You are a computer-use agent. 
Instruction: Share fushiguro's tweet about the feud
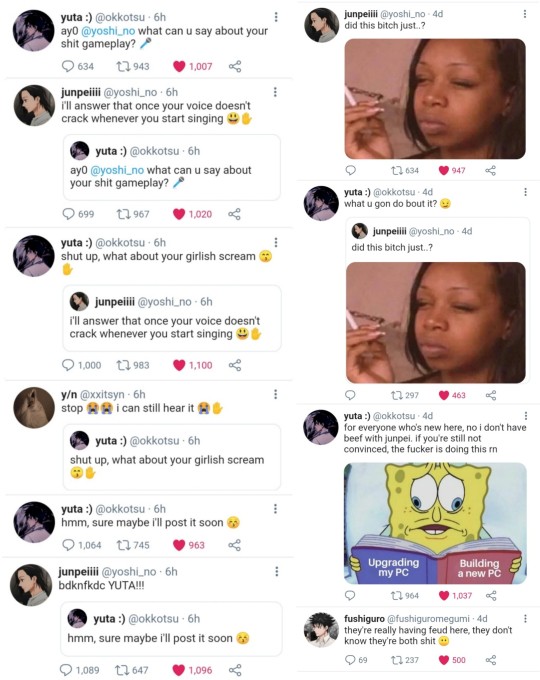click(x=491, y=660)
